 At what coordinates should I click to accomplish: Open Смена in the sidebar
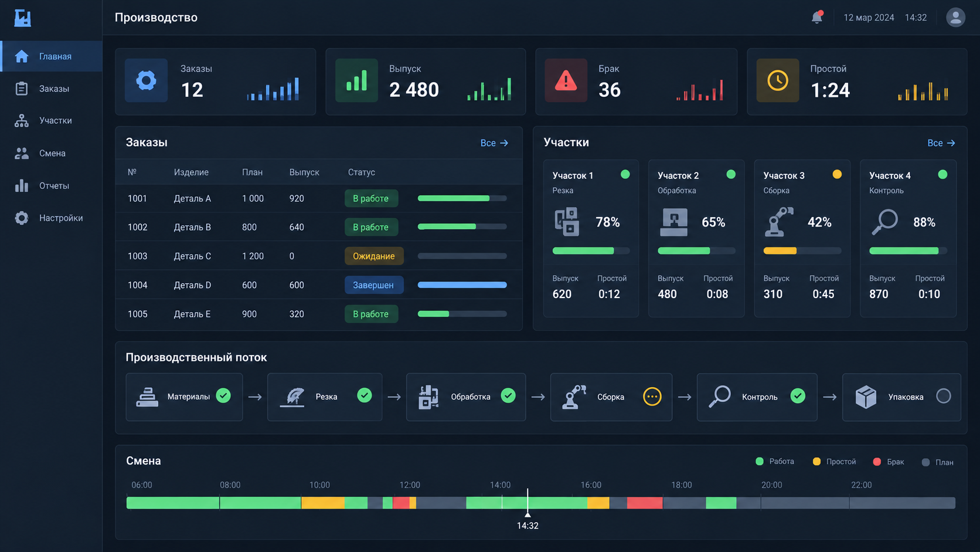pos(52,153)
